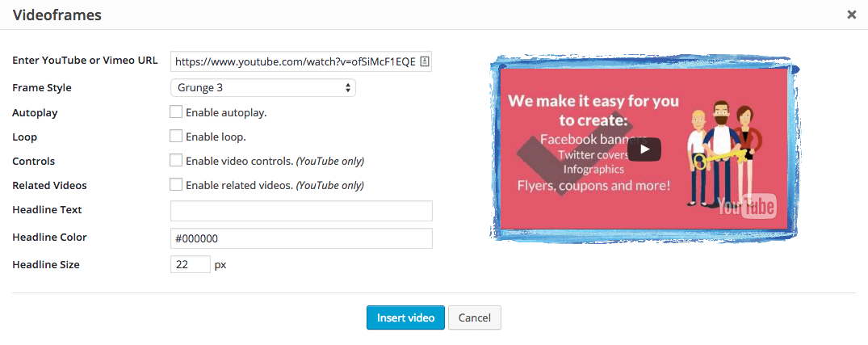Click the 'Enter YouTube or Vimeo URL' label
The height and width of the screenshot is (345, 868).
tap(85, 61)
